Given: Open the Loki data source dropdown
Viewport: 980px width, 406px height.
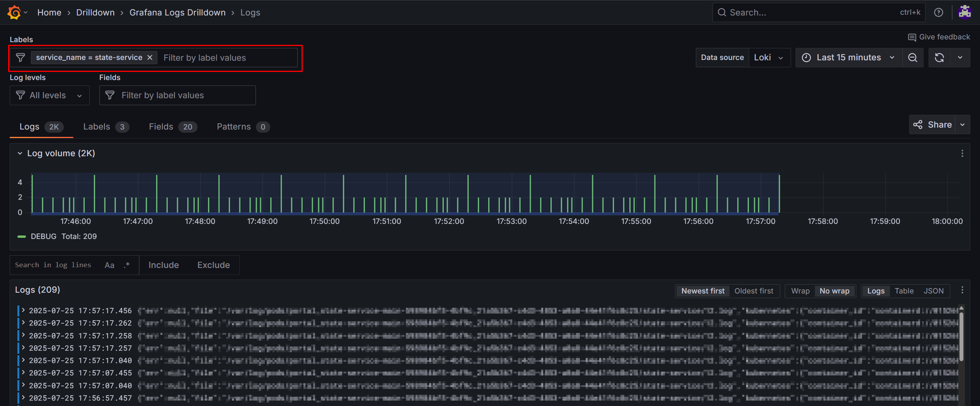Looking at the screenshot, I should [x=769, y=58].
